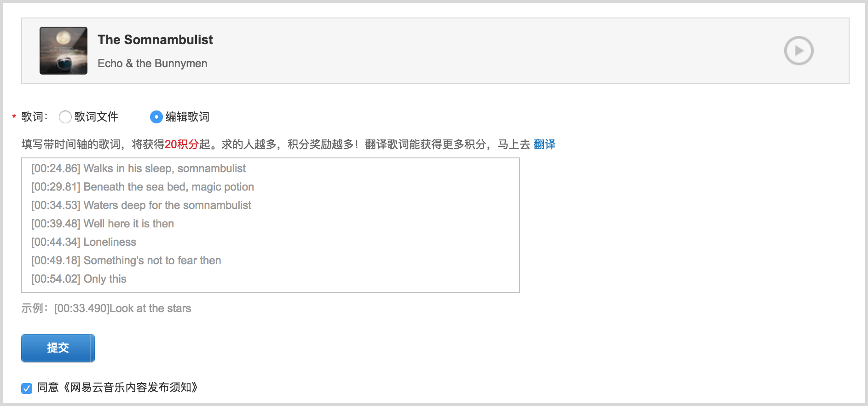
Task: Click the 'Something's not to fear then' line
Action: (126, 261)
